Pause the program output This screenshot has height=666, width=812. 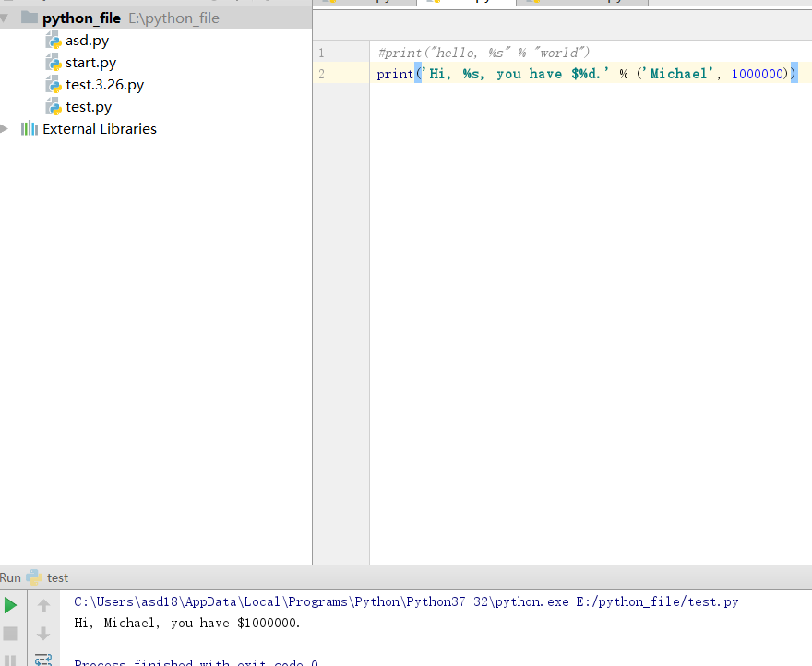pyautogui.click(x=10, y=660)
